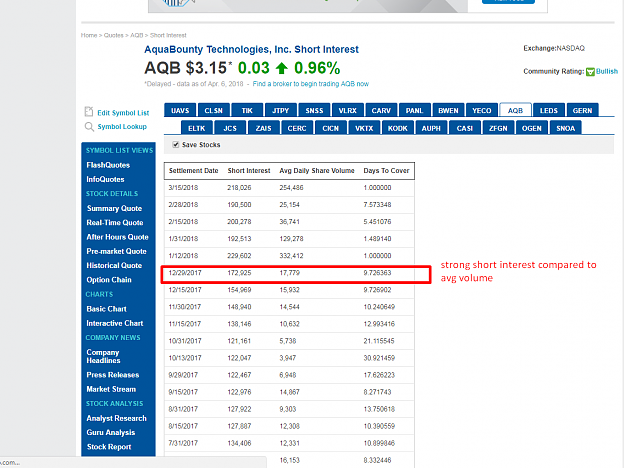Click the Settlement Date column header
The height and width of the screenshot is (468, 625).
coord(193,171)
